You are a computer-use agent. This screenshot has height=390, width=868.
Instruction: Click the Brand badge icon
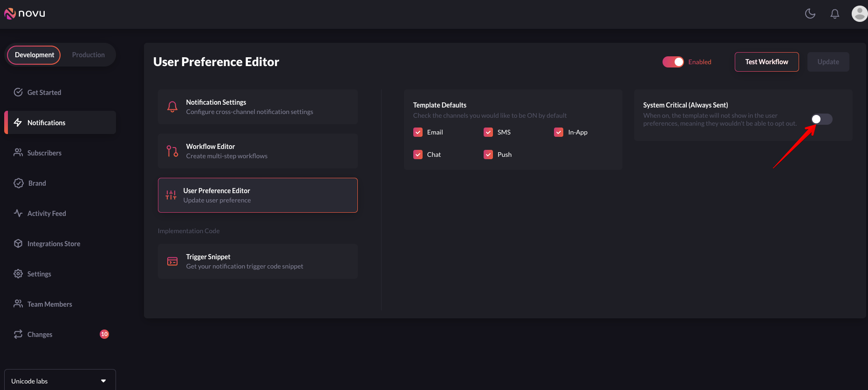19,183
